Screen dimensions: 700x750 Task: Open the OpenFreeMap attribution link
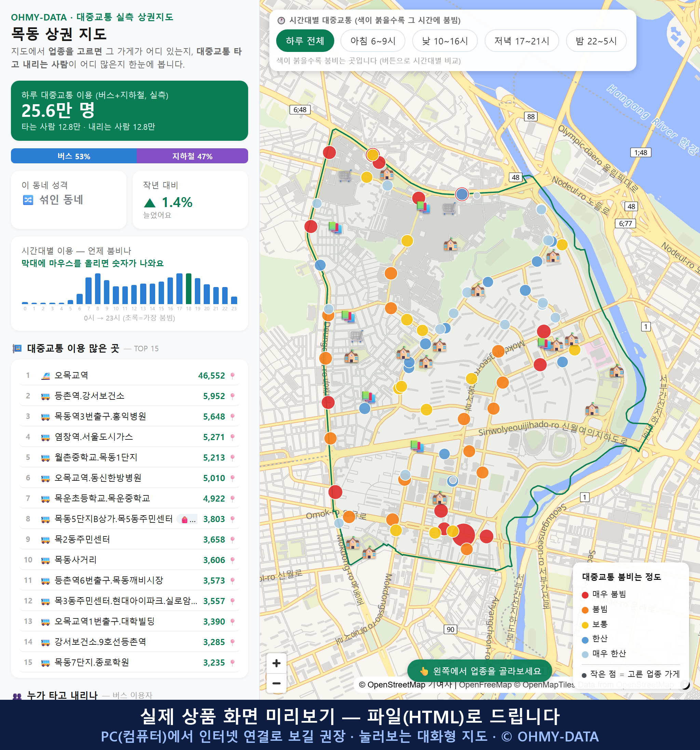click(485, 684)
